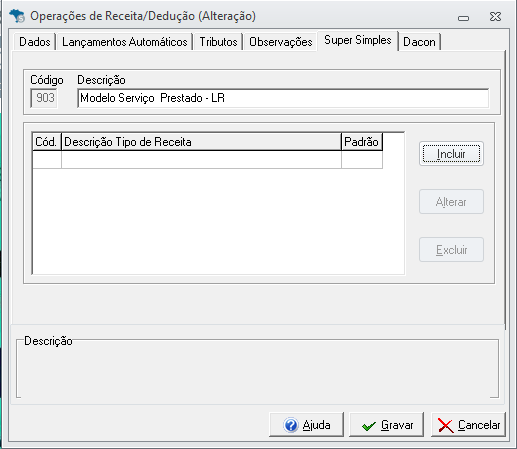The width and height of the screenshot is (517, 449).
Task: Open the Lançamentos Automáticos tab
Action: (125, 42)
